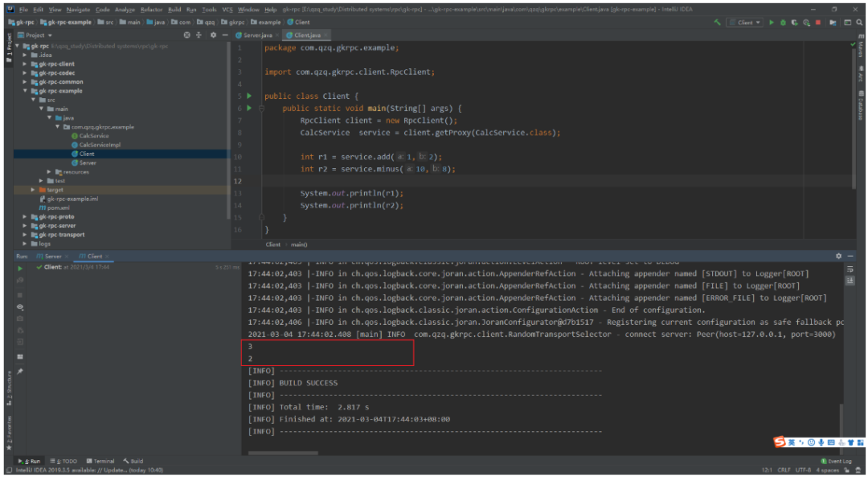Open the Client run configuration dropdown
Screen dimensions: 868x477
(744, 23)
